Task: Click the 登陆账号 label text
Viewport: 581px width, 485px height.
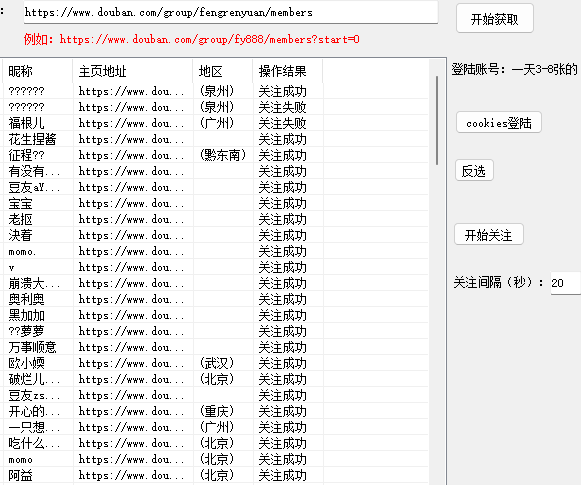Action: [x=514, y=69]
